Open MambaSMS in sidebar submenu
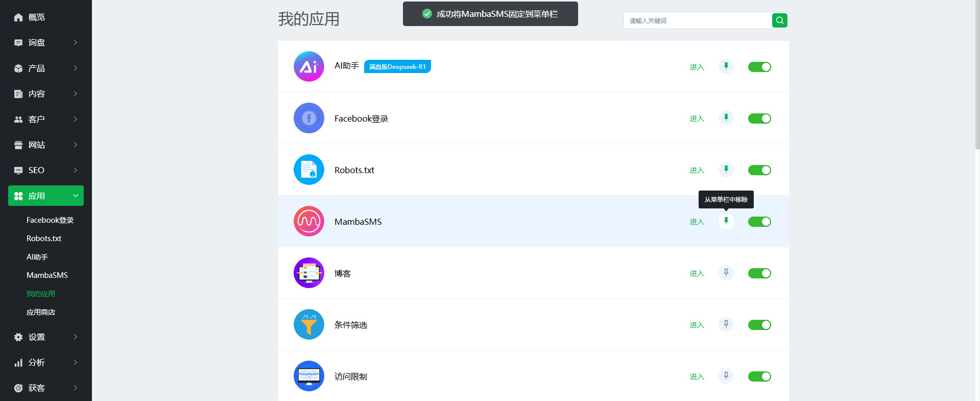 click(x=47, y=275)
